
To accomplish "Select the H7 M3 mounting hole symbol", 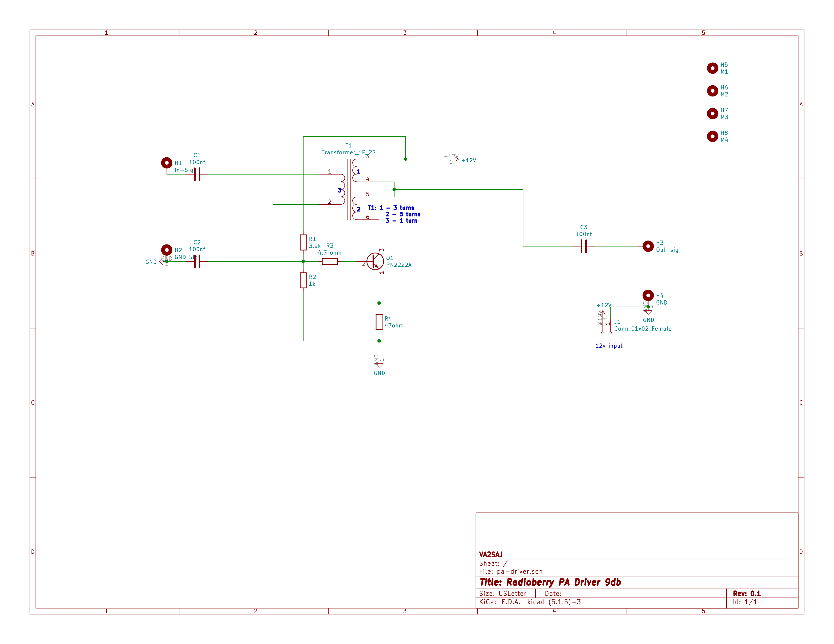I will tap(713, 114).
